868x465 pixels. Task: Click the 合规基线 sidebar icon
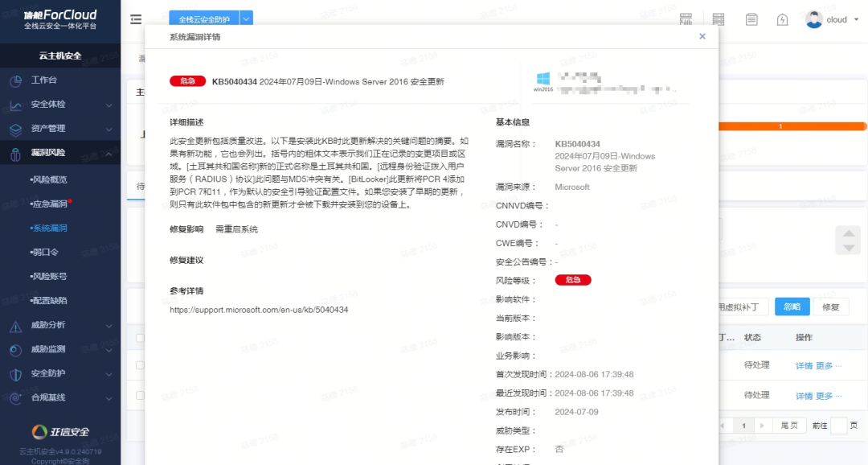pyautogui.click(x=15, y=398)
